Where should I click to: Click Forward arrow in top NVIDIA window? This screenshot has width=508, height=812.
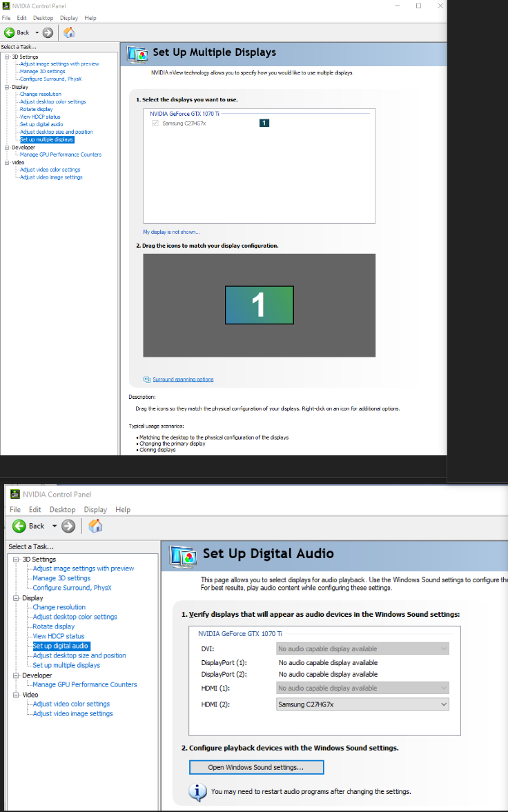(x=48, y=32)
